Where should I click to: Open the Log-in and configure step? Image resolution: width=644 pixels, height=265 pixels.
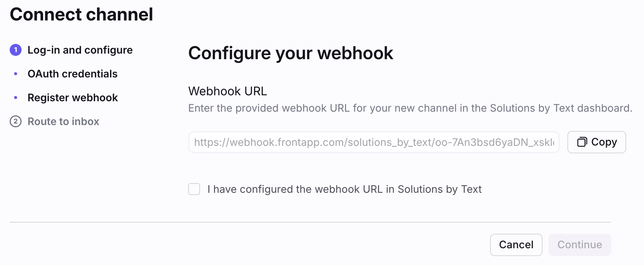click(80, 50)
